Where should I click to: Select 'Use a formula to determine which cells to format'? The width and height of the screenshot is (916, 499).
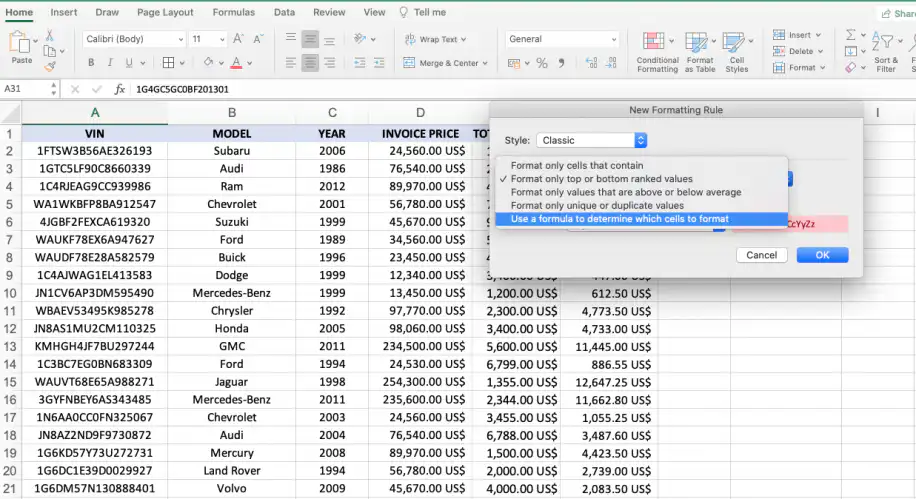(641, 219)
